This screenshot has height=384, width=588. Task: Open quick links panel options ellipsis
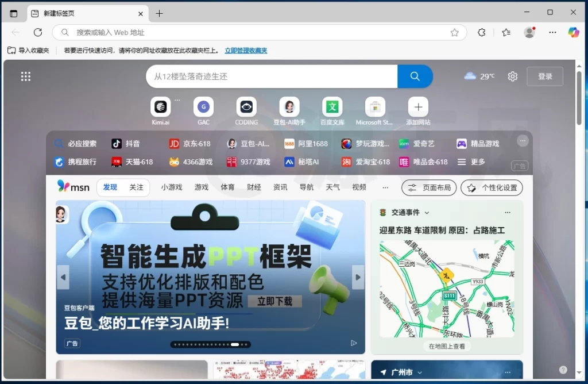pos(523,141)
